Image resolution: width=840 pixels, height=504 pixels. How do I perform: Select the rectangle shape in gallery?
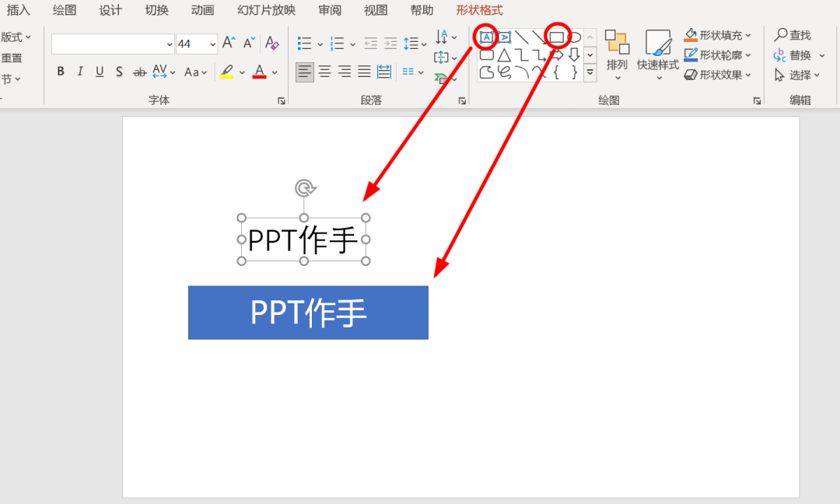[557, 37]
